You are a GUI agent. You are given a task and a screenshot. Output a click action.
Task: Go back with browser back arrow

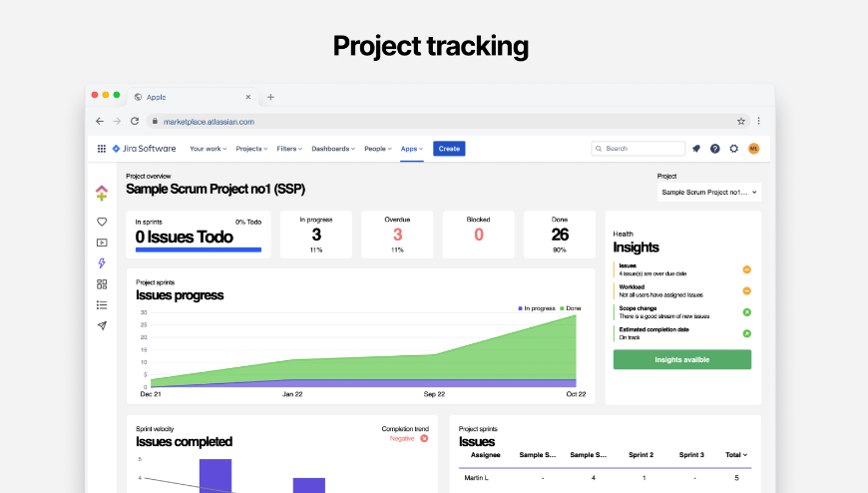(x=100, y=122)
